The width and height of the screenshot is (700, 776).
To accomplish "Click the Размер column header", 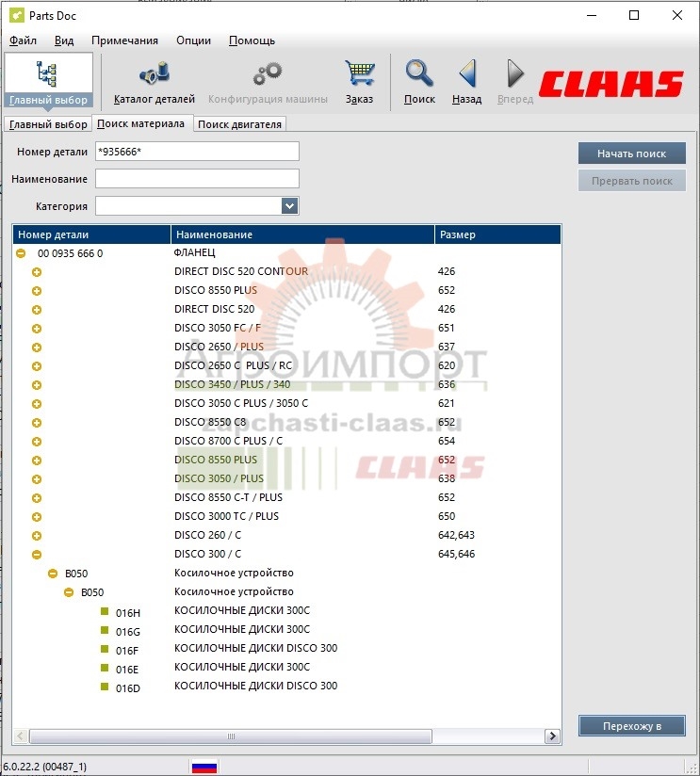I will [x=497, y=234].
